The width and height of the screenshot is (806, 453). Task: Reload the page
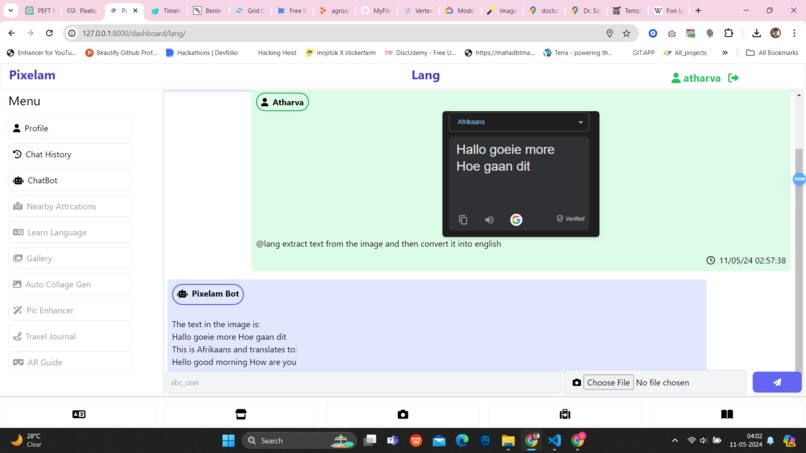[49, 33]
